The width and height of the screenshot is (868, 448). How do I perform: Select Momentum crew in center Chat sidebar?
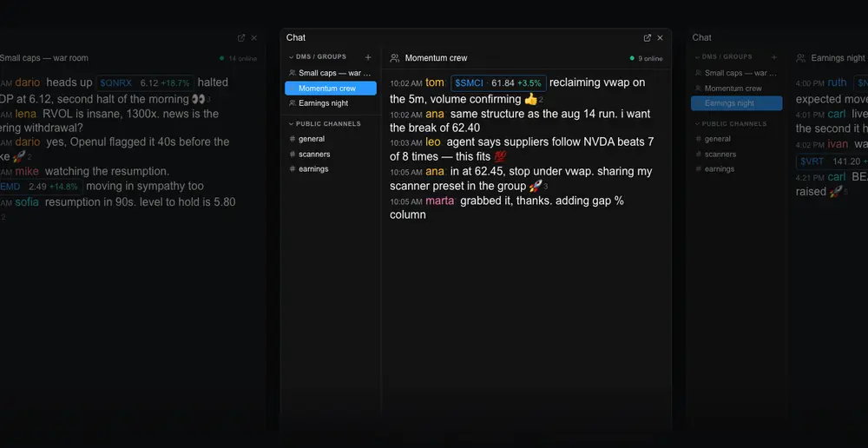(331, 88)
